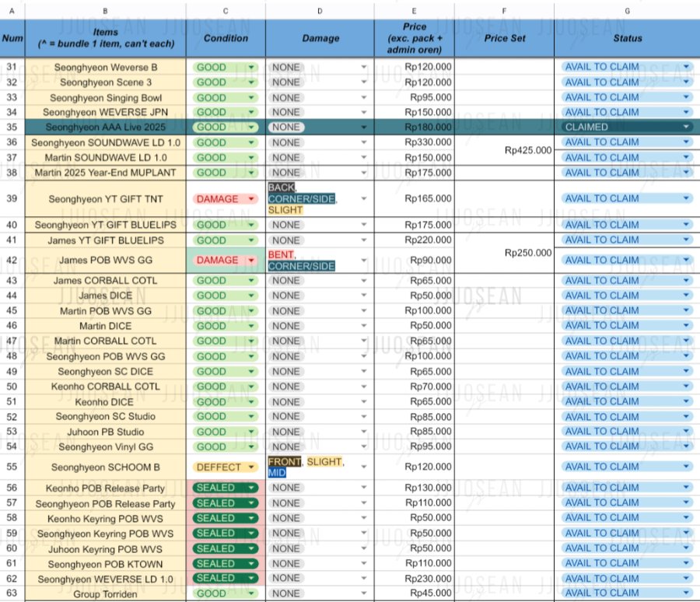Select the Juhoon PB Studio cell
Image resolution: width=700 pixels, height=602 pixels.
(x=105, y=432)
